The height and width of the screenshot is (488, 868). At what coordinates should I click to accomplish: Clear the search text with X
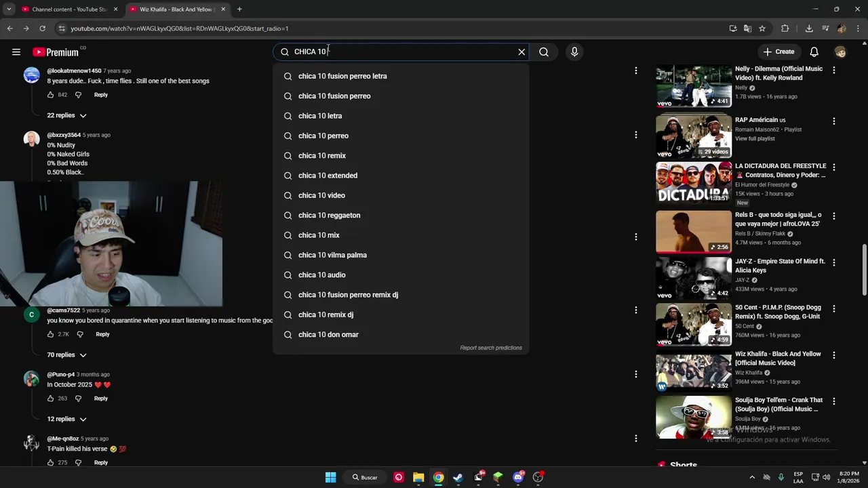tap(521, 52)
